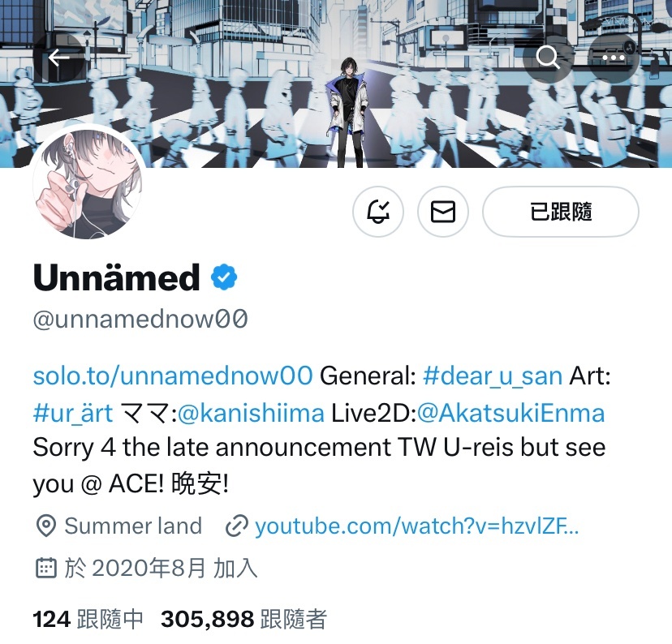Visit the @kanishiima profile mention
The width and height of the screenshot is (672, 644).
click(251, 413)
